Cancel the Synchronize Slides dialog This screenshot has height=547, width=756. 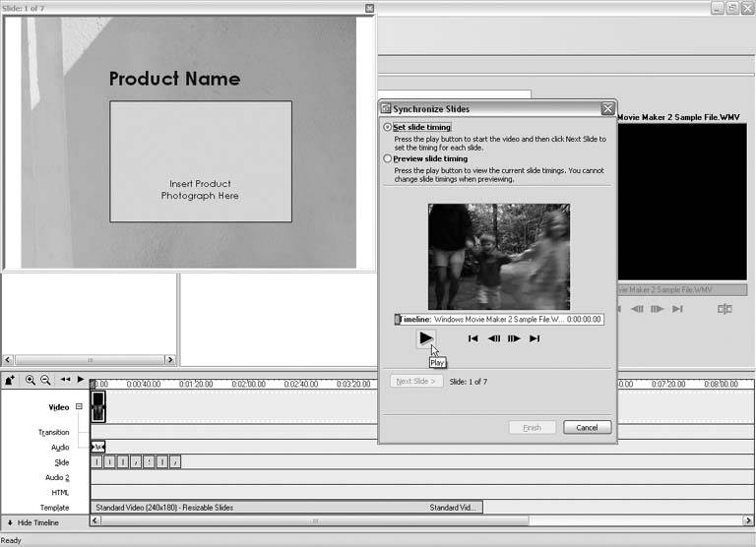[587, 427]
